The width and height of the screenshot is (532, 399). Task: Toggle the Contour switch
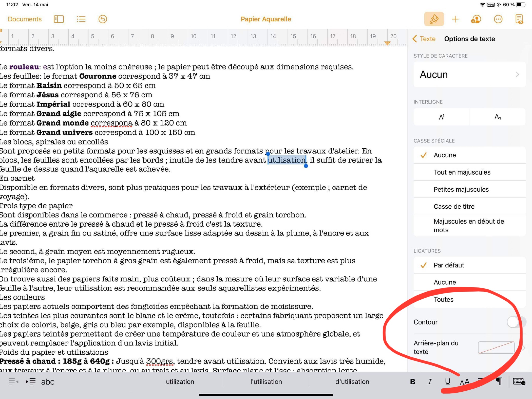point(516,322)
